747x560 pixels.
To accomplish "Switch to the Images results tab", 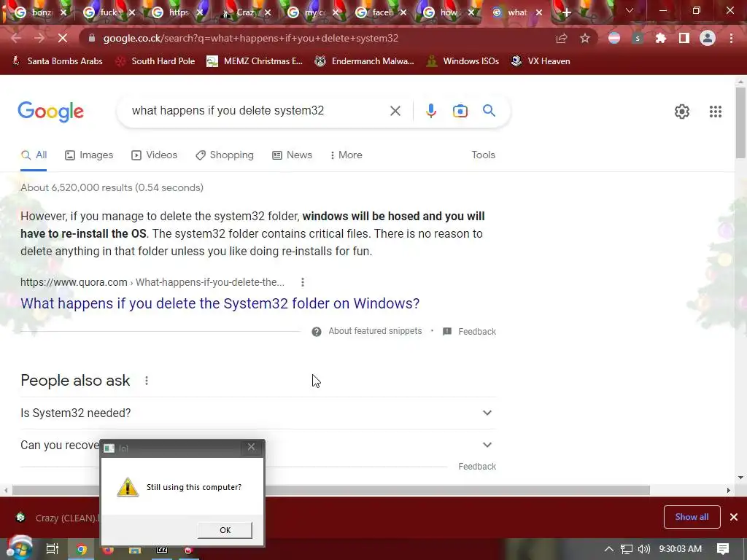I will 89,155.
